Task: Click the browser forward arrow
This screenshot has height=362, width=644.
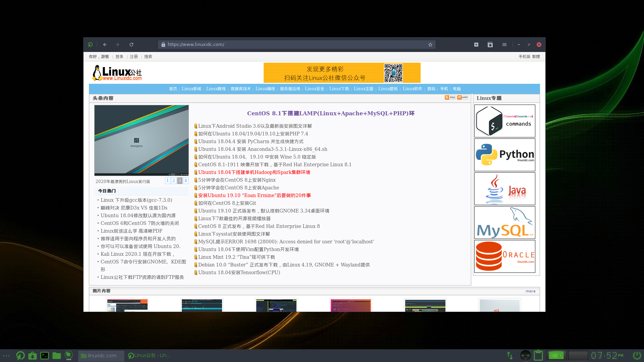Action: click(117, 45)
